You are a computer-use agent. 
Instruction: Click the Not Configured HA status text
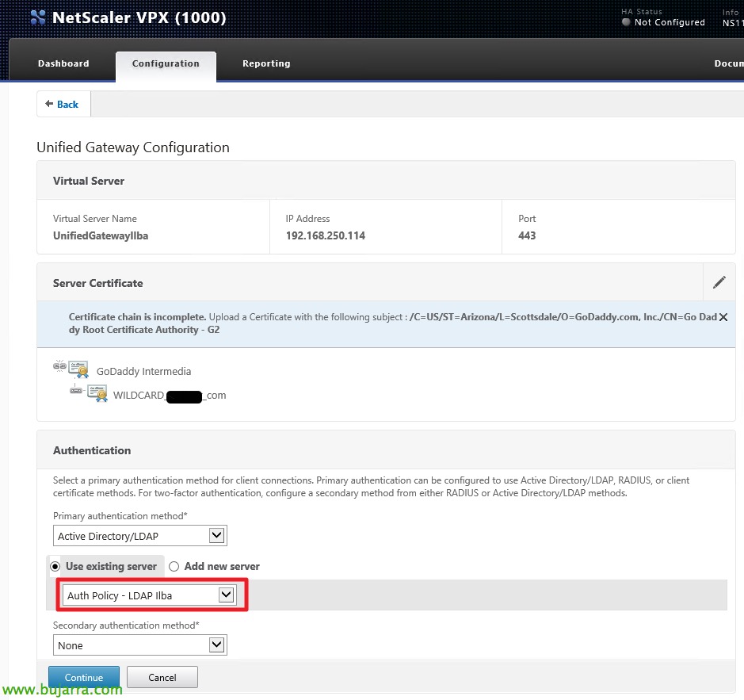click(670, 22)
